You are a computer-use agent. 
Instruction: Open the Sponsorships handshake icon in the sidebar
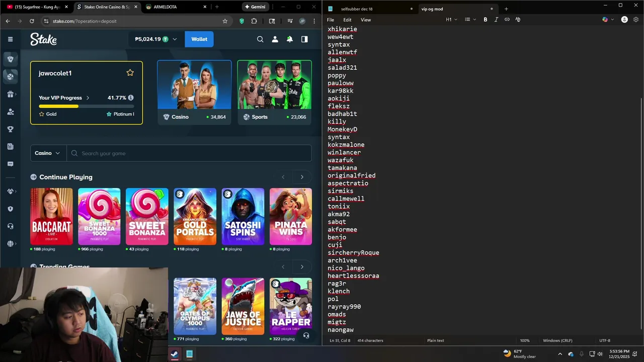click(10, 192)
